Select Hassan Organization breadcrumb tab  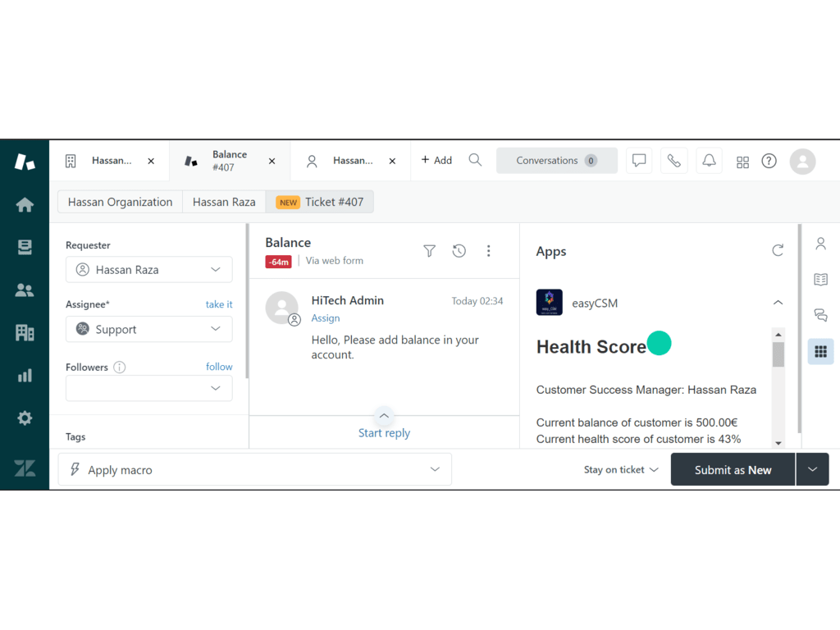click(120, 202)
